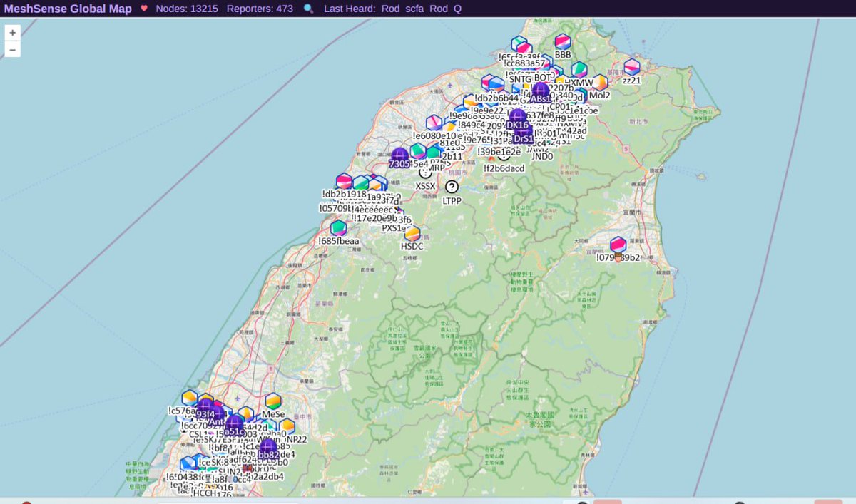Open the 93f4 purple globe node
Image resolution: width=856 pixels, height=504 pixels.
coord(205,407)
